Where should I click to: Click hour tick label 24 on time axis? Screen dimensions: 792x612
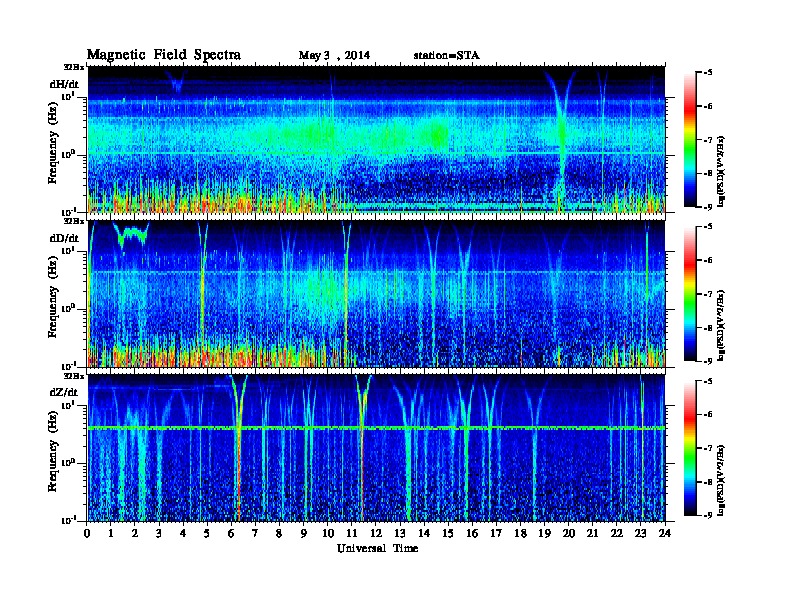coord(665,533)
